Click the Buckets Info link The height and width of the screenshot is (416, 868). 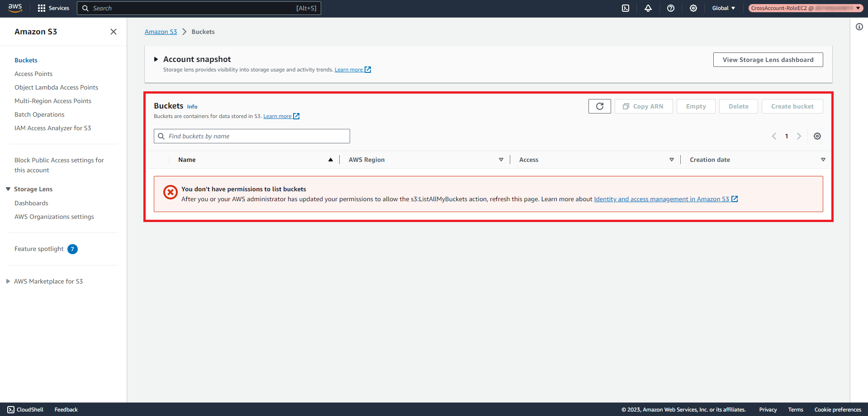pyautogui.click(x=192, y=107)
